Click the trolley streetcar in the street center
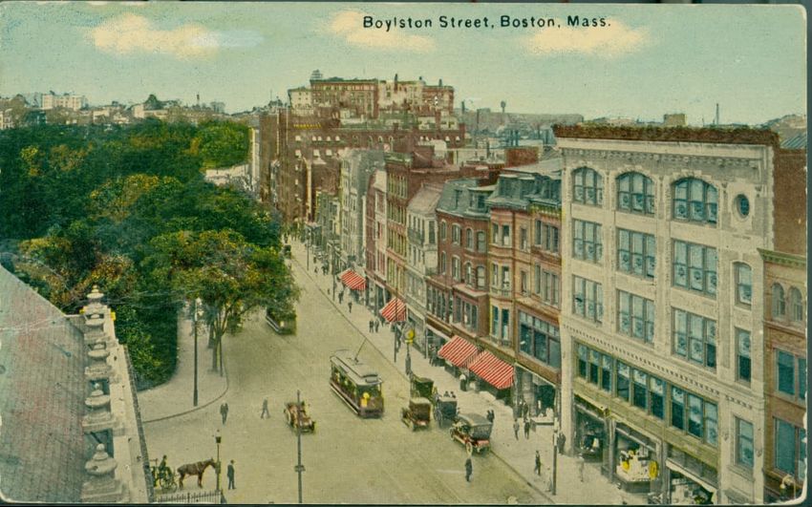This screenshot has width=812, height=507. tap(355, 383)
